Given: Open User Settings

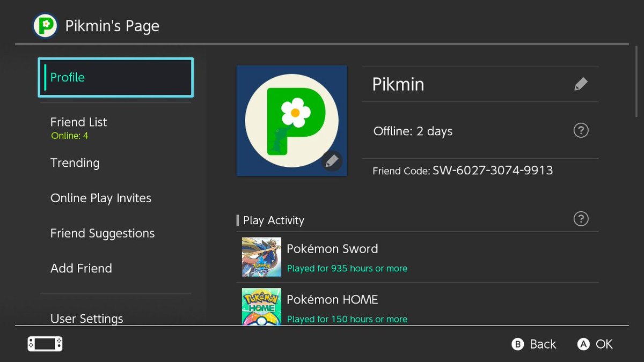Looking at the screenshot, I should (x=86, y=319).
